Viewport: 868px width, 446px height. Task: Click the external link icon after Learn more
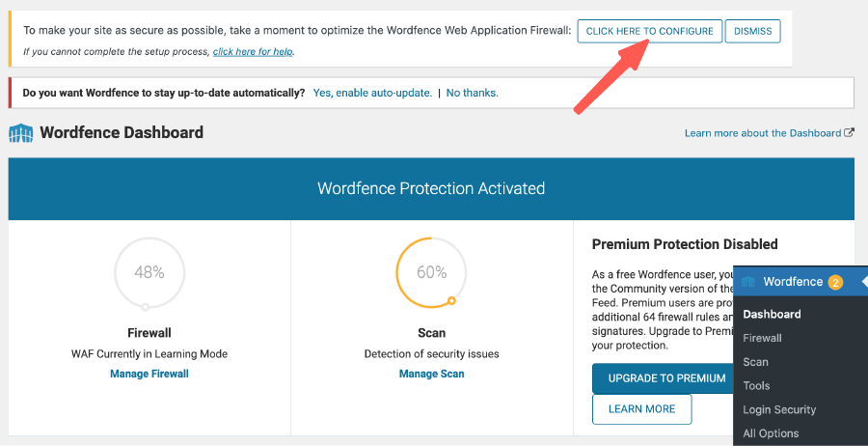tap(849, 133)
